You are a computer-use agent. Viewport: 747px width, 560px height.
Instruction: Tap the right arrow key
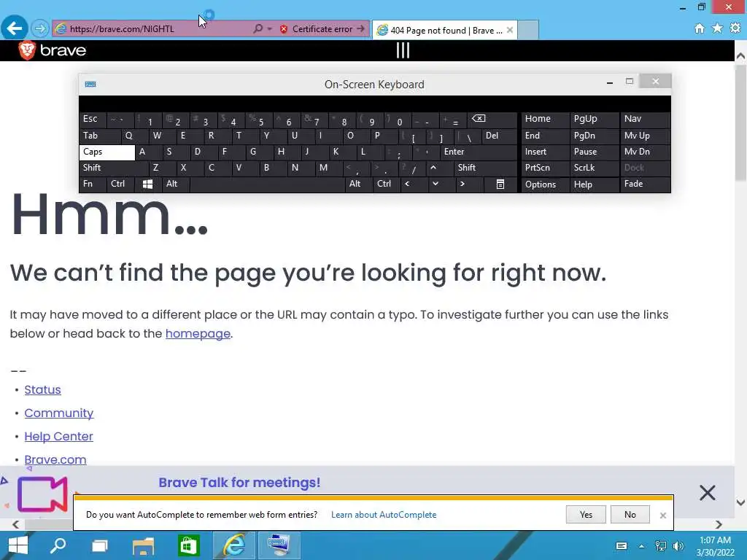469,184
